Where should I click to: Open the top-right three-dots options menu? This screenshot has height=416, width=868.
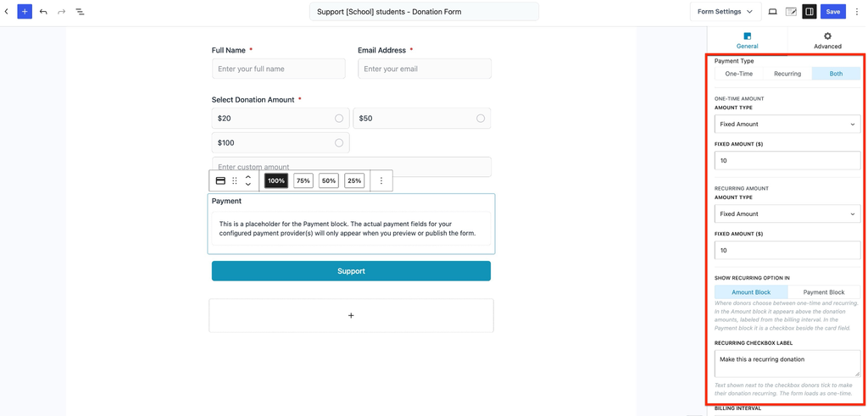click(x=856, y=12)
